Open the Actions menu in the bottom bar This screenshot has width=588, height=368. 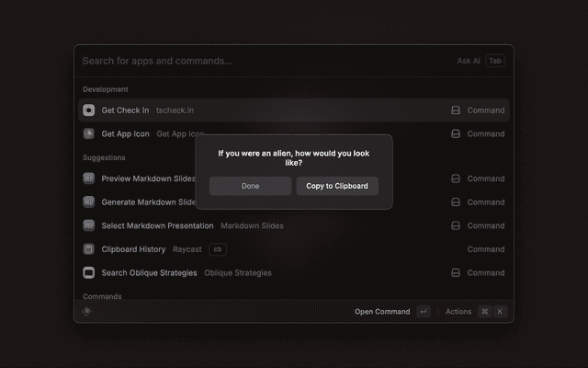point(458,312)
